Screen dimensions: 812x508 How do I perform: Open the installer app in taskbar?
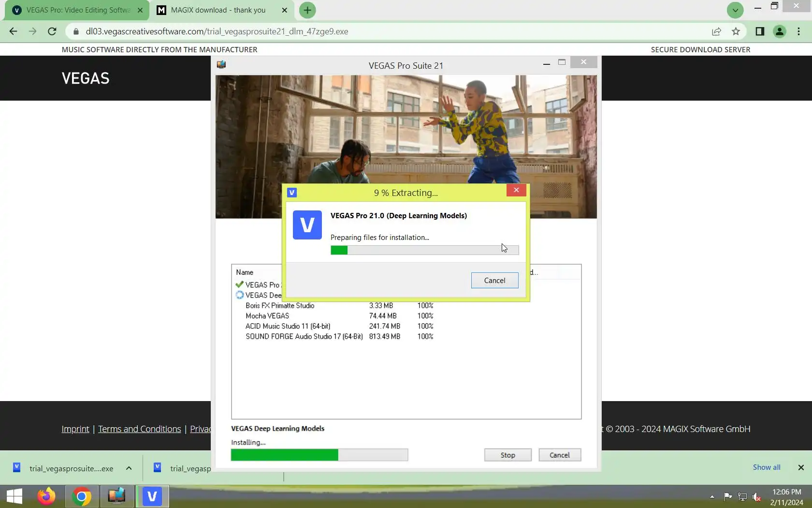coord(117,496)
